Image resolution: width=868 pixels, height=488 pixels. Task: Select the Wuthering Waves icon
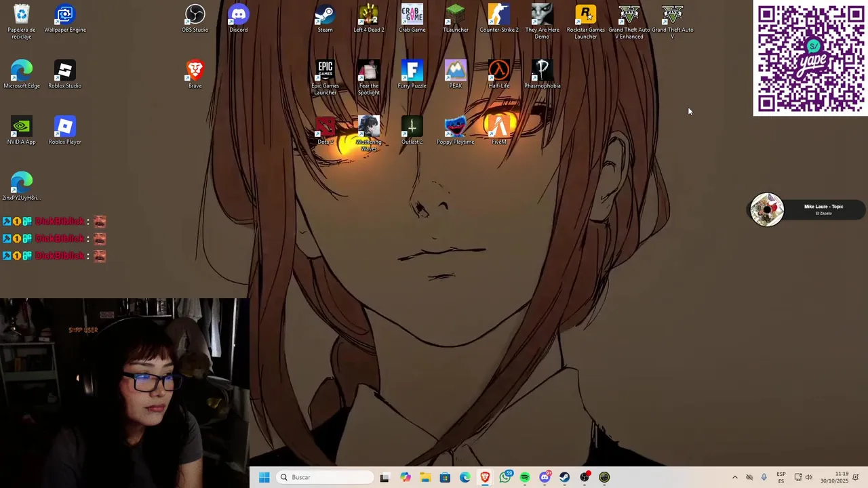click(369, 134)
